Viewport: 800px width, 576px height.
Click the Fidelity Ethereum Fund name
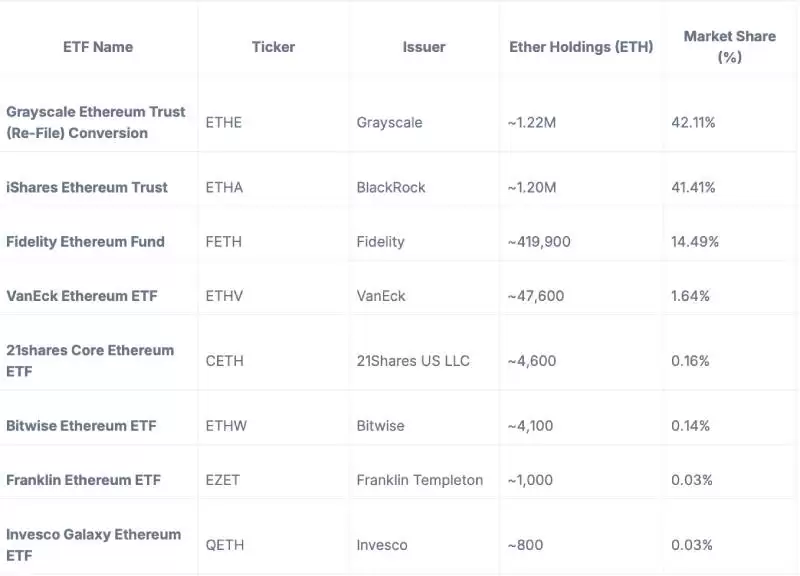85,241
